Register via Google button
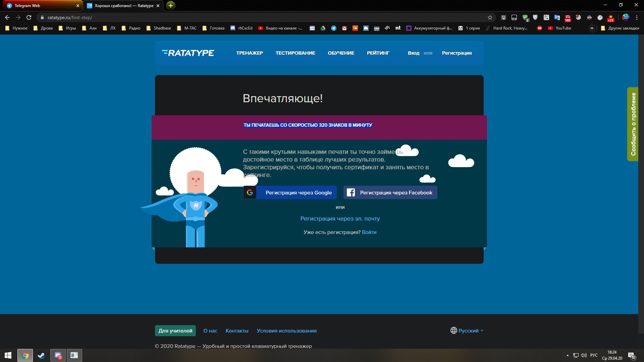The height and width of the screenshot is (362, 644). 290,192
